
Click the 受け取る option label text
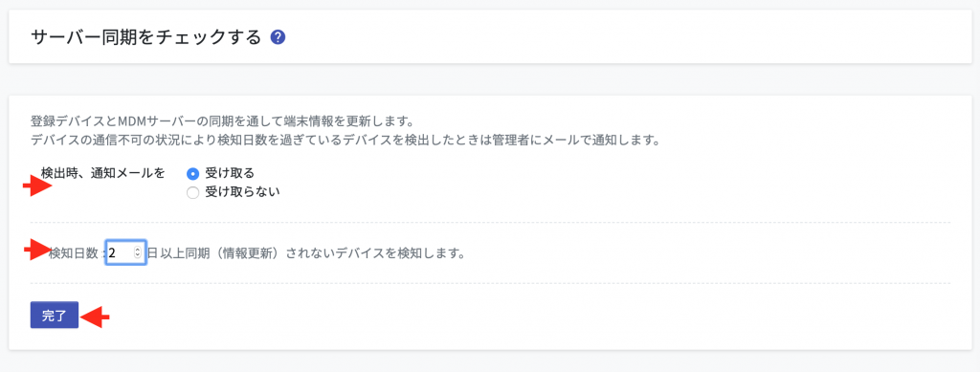230,173
